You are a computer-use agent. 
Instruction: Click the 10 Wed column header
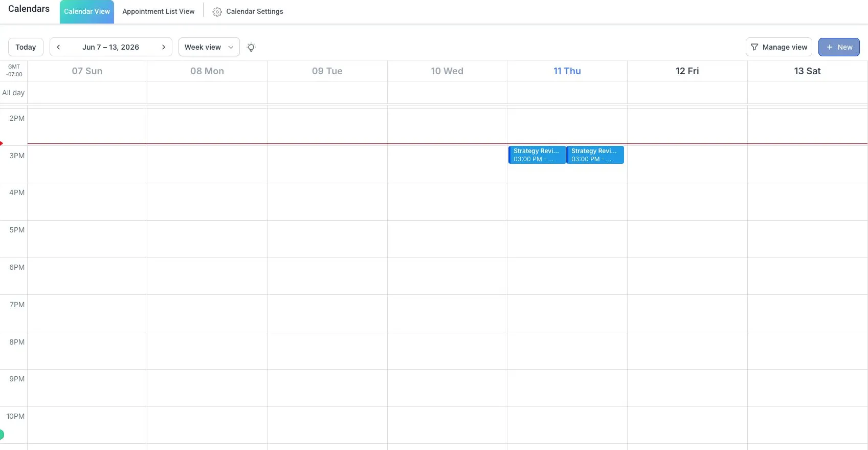coord(447,71)
